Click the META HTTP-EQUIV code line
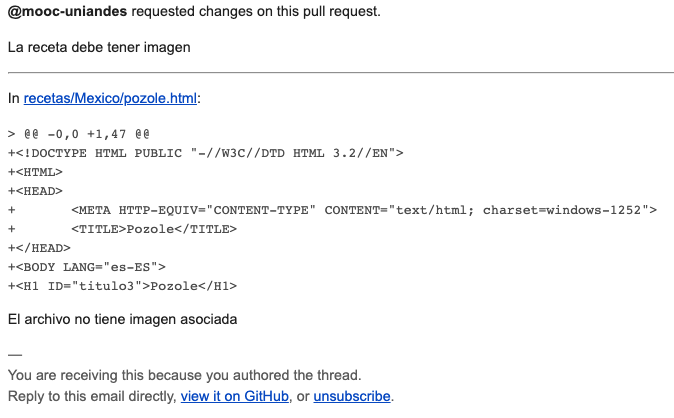The image size is (674, 418). tap(333, 210)
